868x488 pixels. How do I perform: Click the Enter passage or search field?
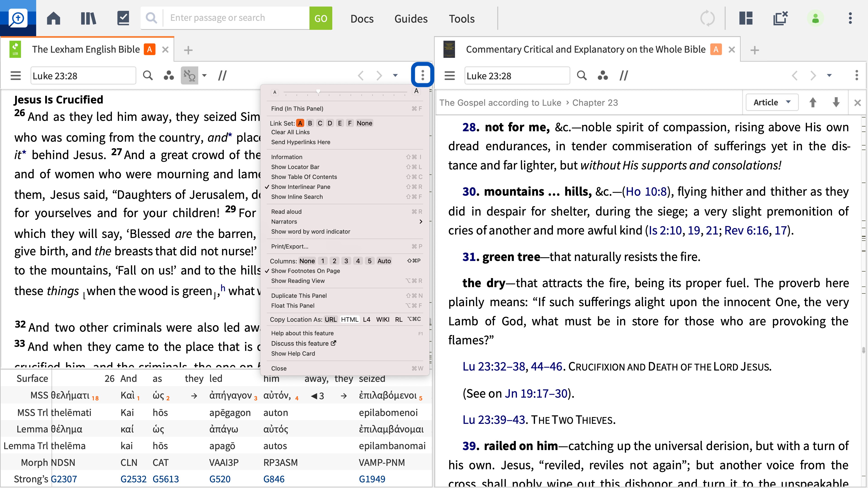(236, 18)
